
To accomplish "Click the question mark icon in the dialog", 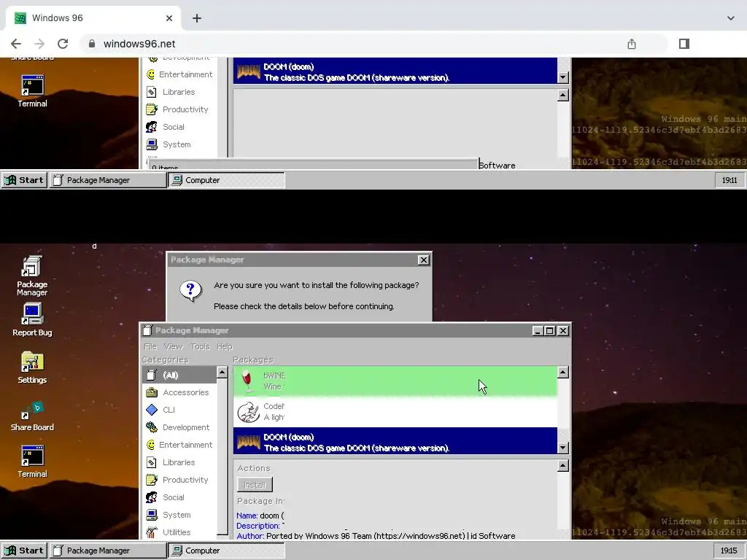I will [x=190, y=290].
